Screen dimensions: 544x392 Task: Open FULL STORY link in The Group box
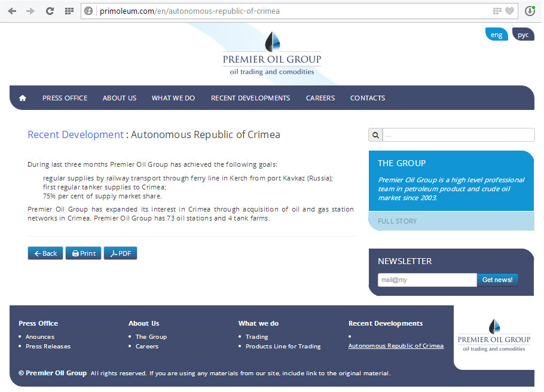tap(398, 221)
